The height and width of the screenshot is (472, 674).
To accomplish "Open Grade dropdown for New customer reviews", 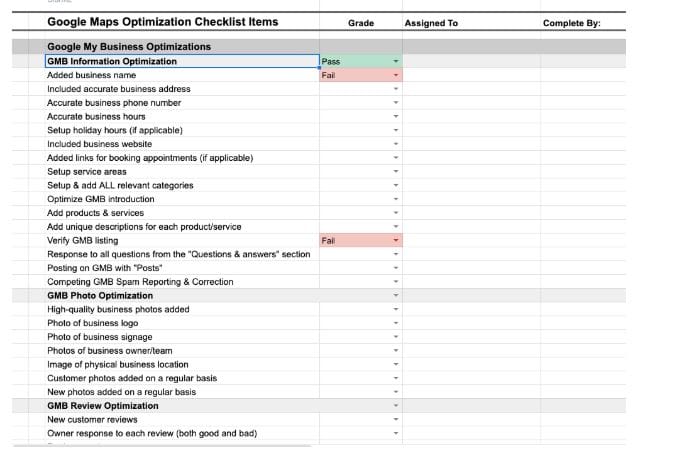I will [x=396, y=419].
